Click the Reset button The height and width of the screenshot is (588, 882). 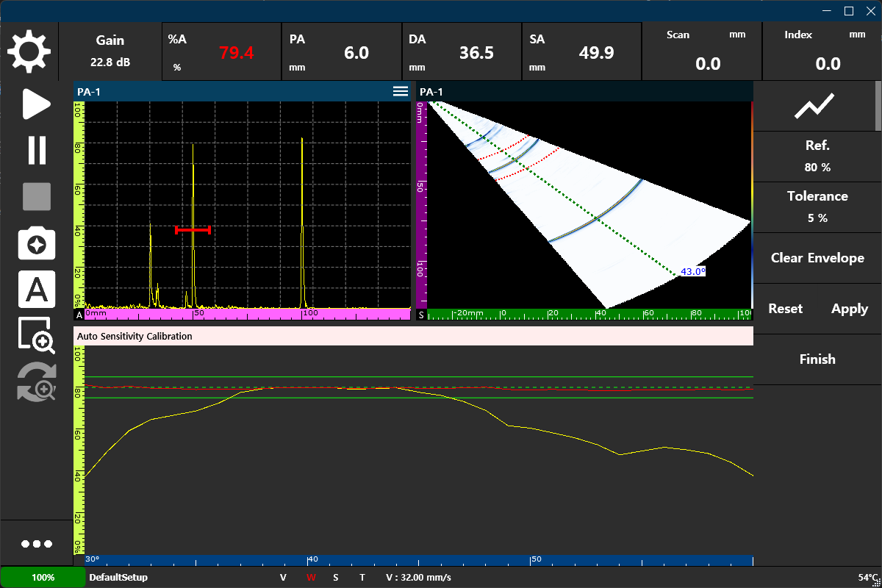(x=785, y=309)
